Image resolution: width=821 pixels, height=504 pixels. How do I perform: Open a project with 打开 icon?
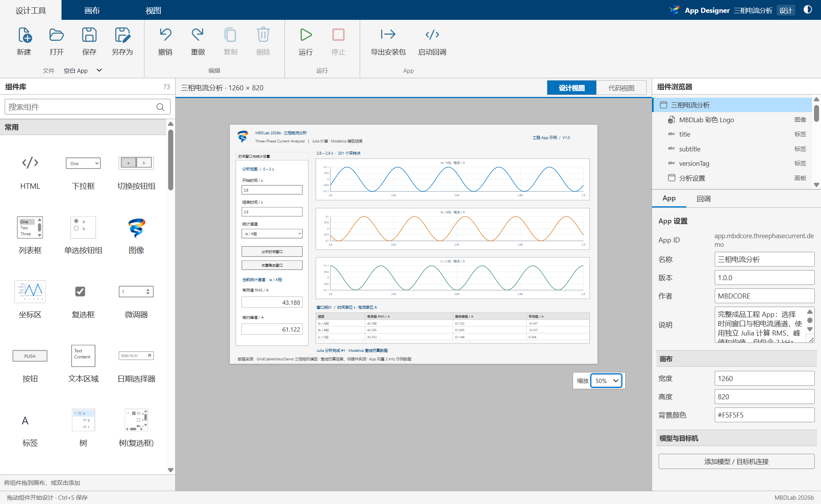pos(56,35)
